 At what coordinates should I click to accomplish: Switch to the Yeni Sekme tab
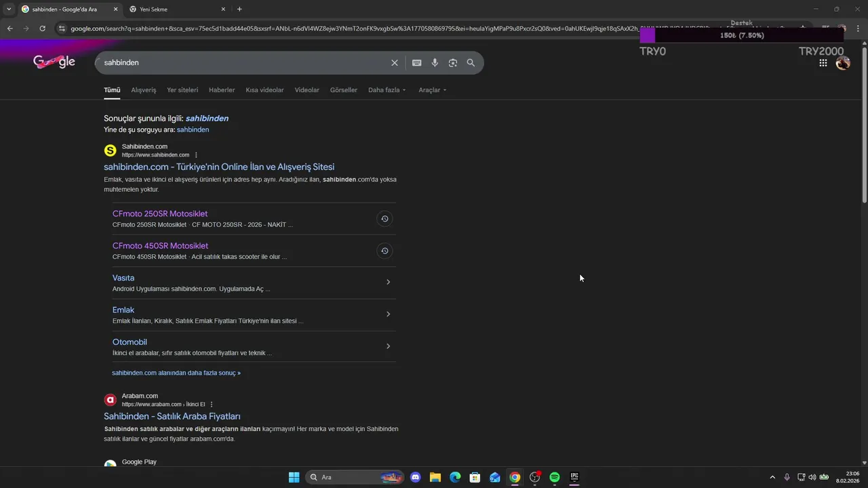(178, 9)
